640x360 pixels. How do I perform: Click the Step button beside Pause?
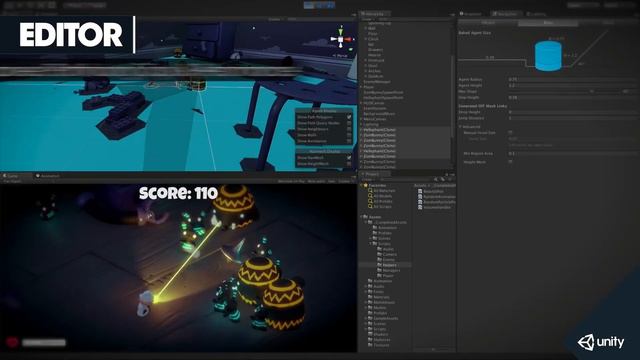point(330,5)
